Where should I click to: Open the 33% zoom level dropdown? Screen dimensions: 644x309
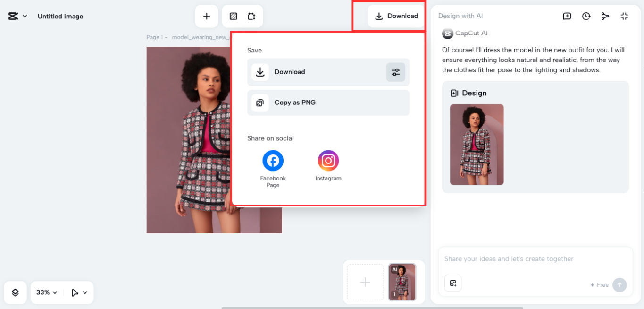[x=47, y=292]
